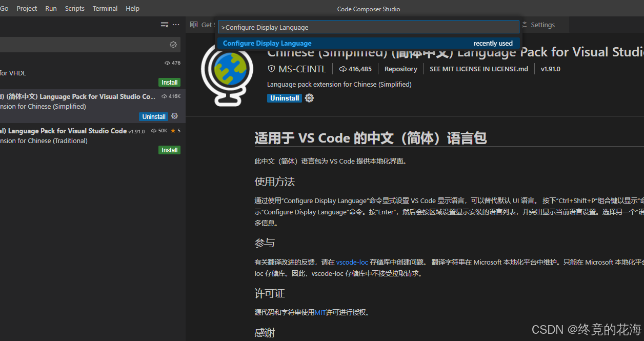The width and height of the screenshot is (644, 341).
Task: Click the verified publisher badge next to MS-CEINTL
Action: [x=272, y=69]
